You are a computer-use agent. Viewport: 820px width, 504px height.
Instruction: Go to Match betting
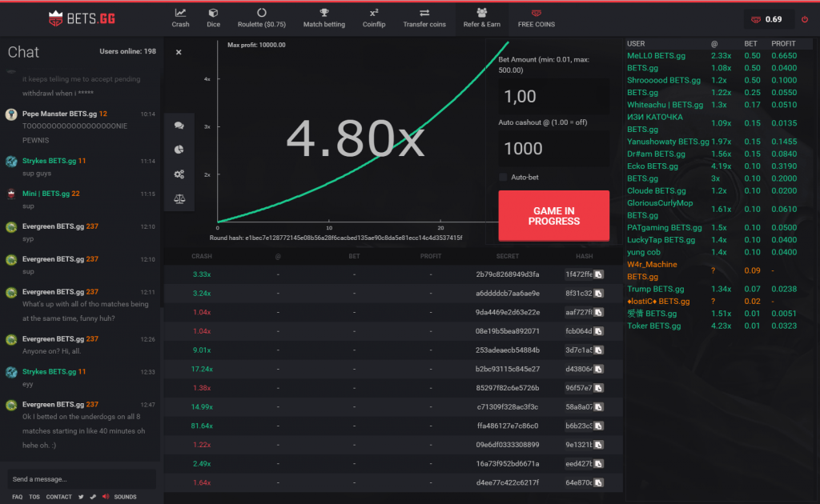(324, 18)
